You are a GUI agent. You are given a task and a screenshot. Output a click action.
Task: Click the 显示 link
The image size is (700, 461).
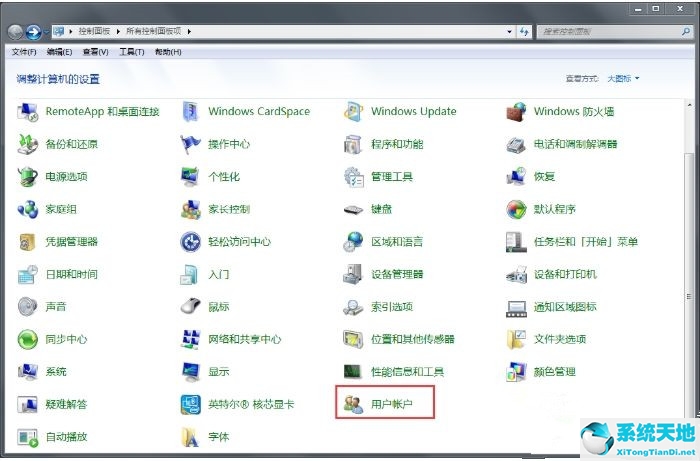219,372
